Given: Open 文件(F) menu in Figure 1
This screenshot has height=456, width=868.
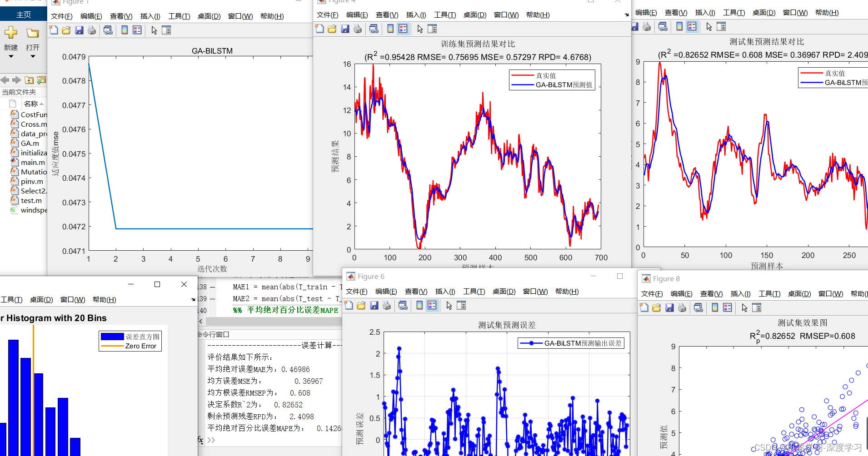Looking at the screenshot, I should coord(62,16).
